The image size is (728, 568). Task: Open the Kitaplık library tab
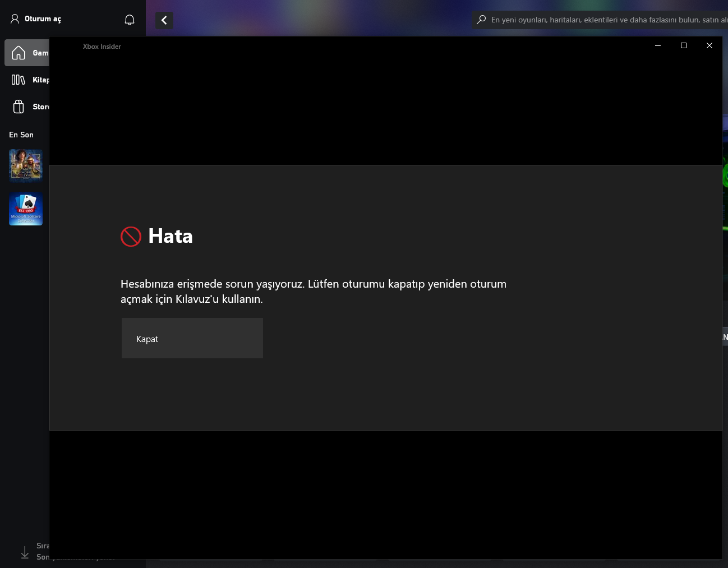(27, 80)
